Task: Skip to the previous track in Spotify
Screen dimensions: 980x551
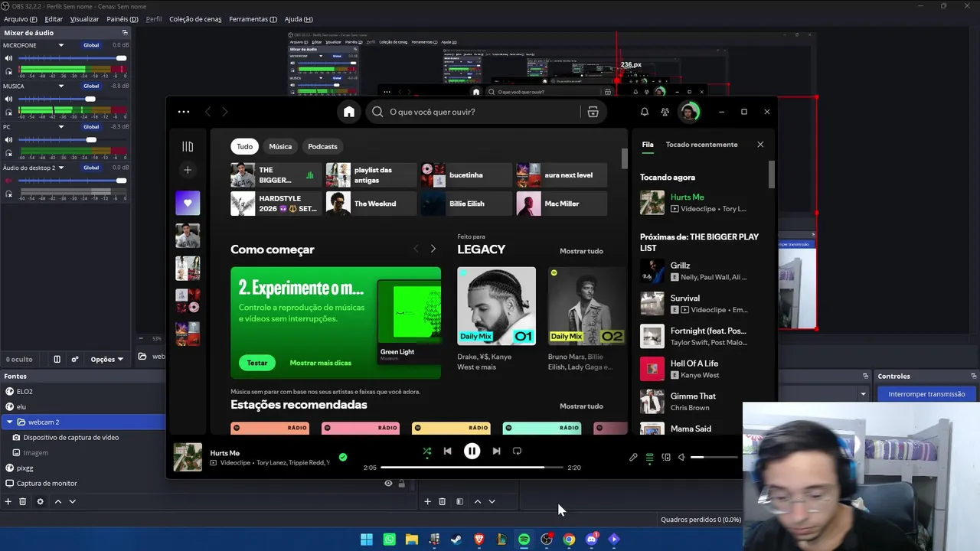Action: [448, 452]
